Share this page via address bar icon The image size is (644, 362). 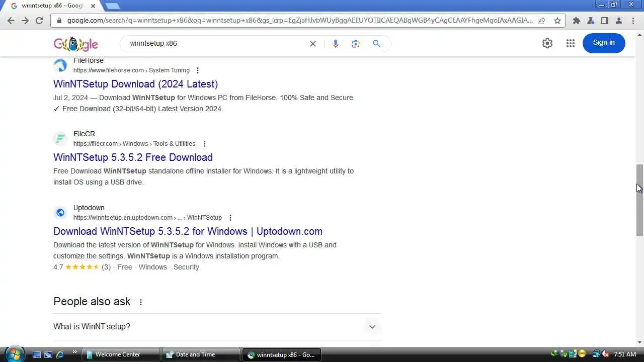point(541,21)
